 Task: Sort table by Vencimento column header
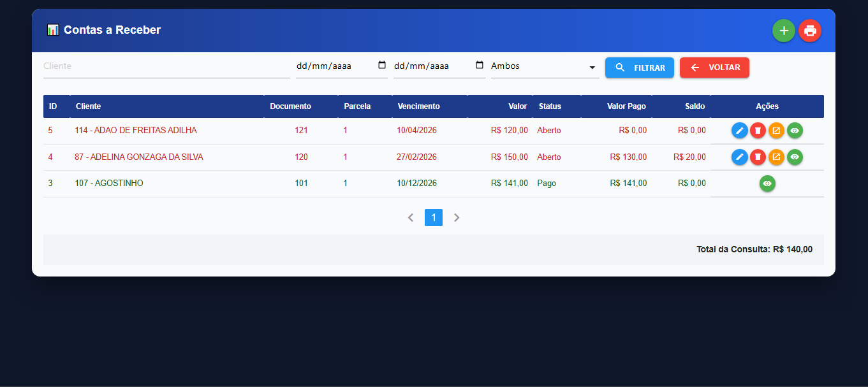[418, 106]
